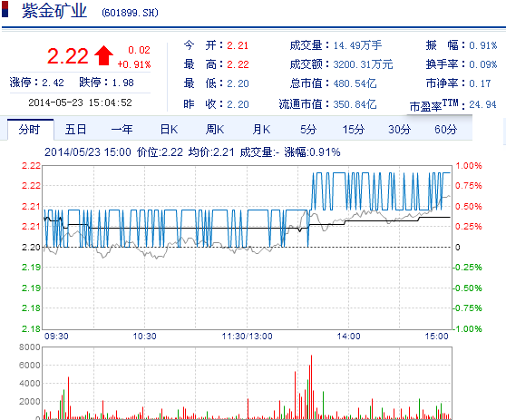Image resolution: width=506 pixels, height=420 pixels.
Task: Click the red up-arrow price indicator
Action: (103, 55)
